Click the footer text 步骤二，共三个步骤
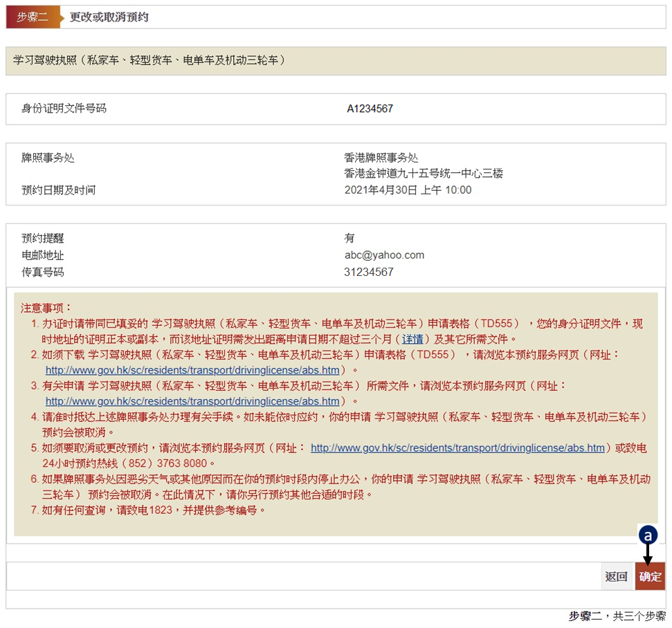The image size is (672, 628). tap(617, 616)
